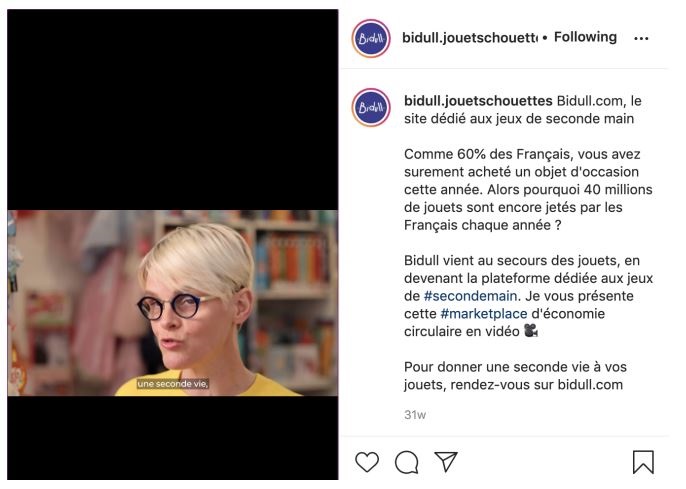Screen dimensions: 686x489
Task: Open Bidull profile picture in header
Action: pyautogui.click(x=371, y=38)
